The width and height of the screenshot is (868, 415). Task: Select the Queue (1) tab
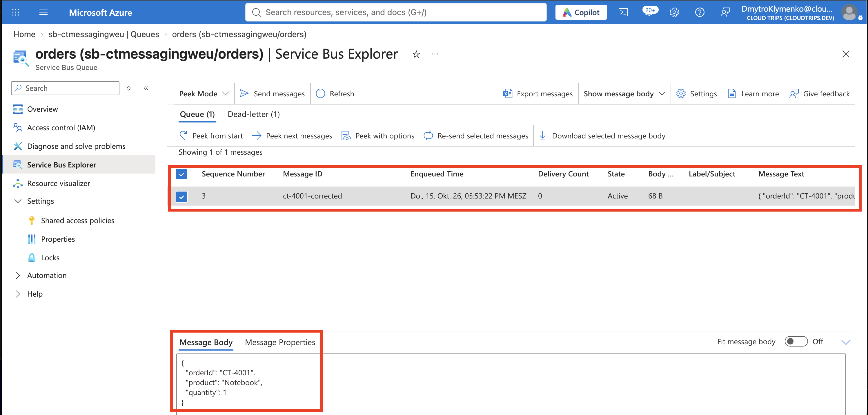197,114
